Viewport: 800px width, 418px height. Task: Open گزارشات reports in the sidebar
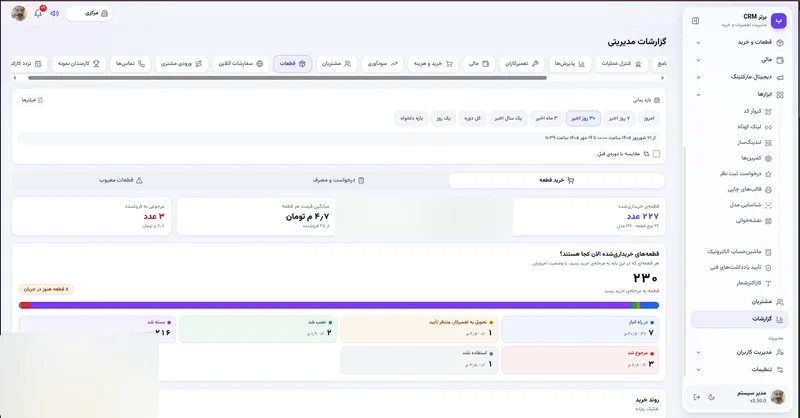click(739, 319)
